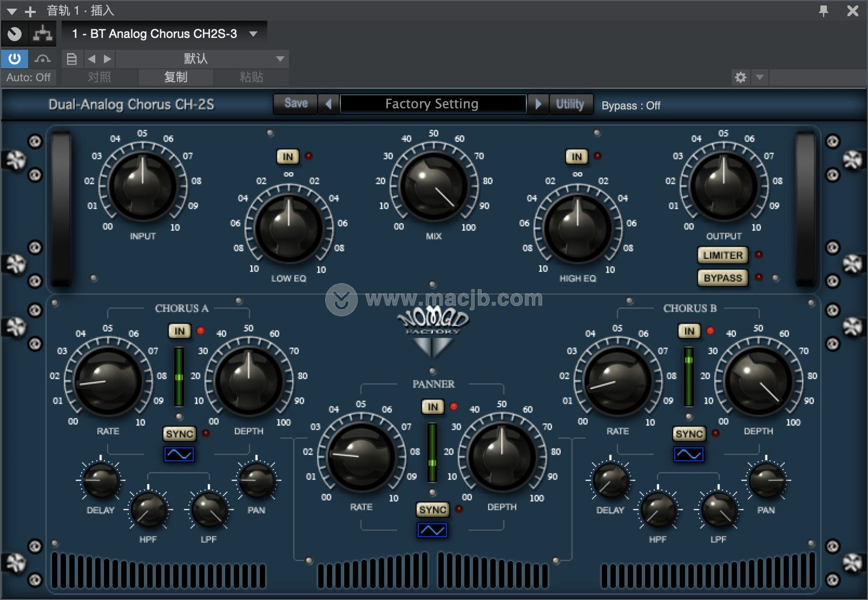Toggle Bypass : Off text
Image resolution: width=868 pixels, height=600 pixels.
coord(631,106)
